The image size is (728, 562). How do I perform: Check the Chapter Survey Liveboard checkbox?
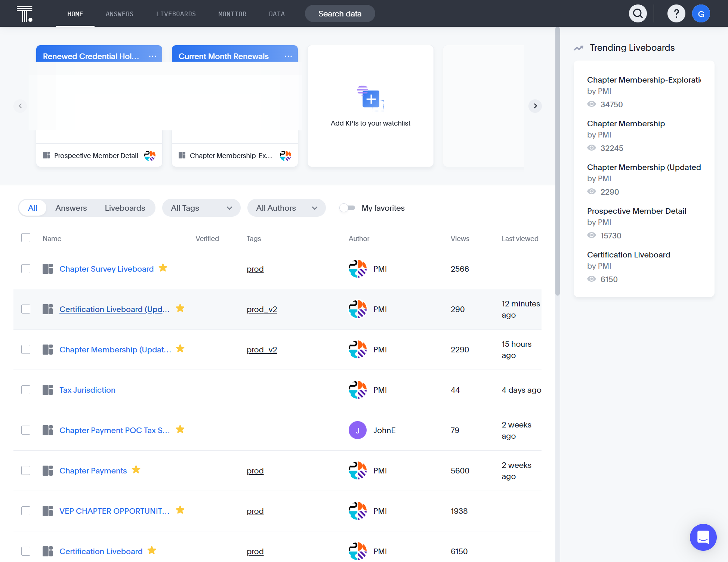pos(26,269)
